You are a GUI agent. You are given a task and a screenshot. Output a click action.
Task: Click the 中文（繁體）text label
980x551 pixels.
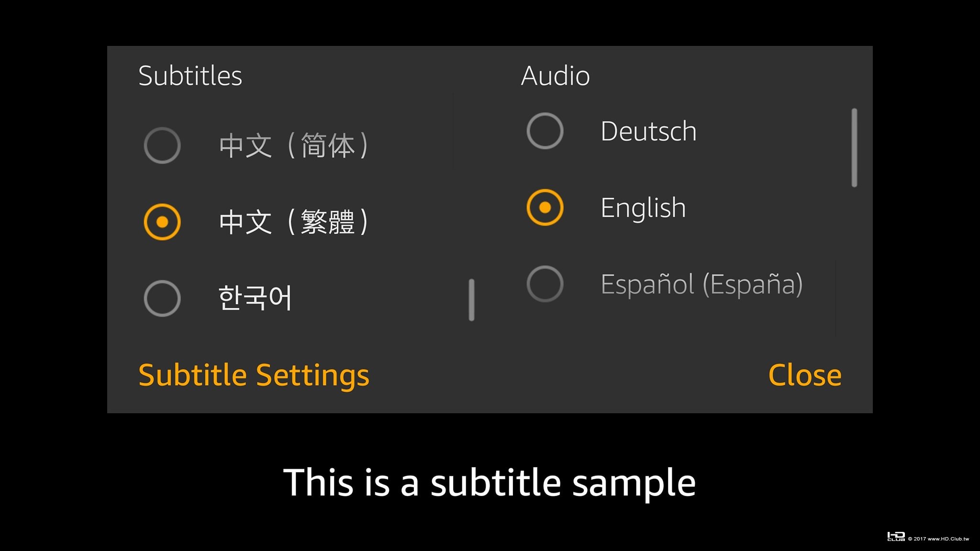tap(293, 222)
